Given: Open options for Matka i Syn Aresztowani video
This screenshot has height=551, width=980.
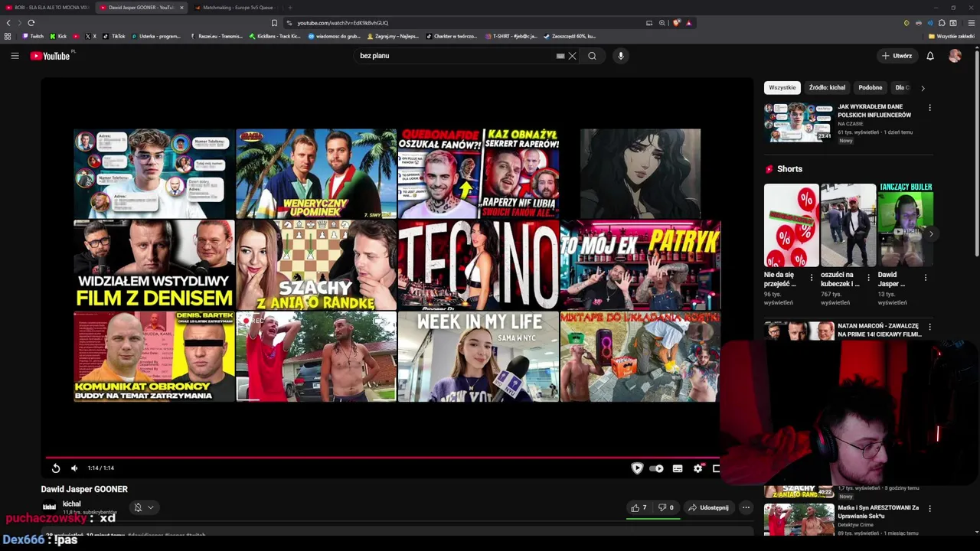Looking at the screenshot, I should tap(929, 508).
